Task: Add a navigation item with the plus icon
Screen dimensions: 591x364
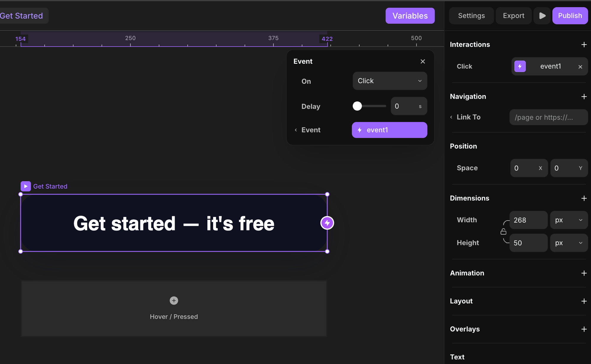Action: click(584, 97)
